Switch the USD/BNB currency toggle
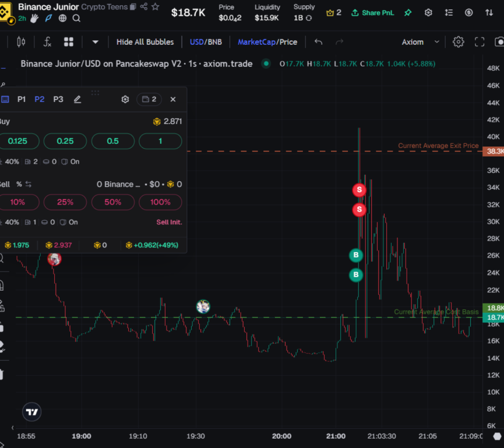This screenshot has height=448, width=504. [206, 42]
